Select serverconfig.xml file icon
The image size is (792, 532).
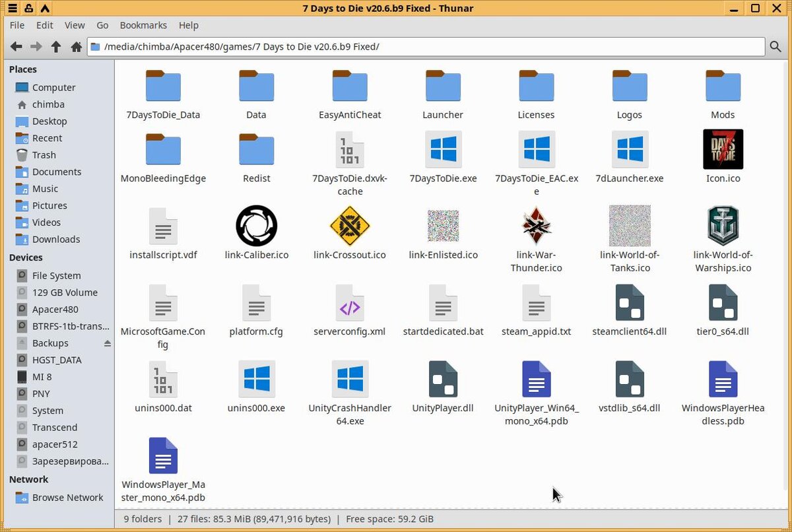[350, 302]
